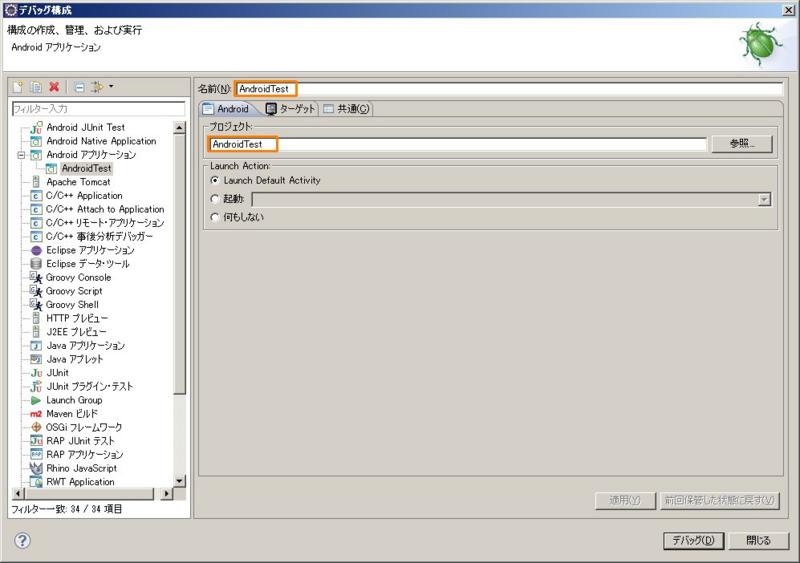Select J2EE プレビュー entry
The image size is (800, 563).
(x=76, y=332)
